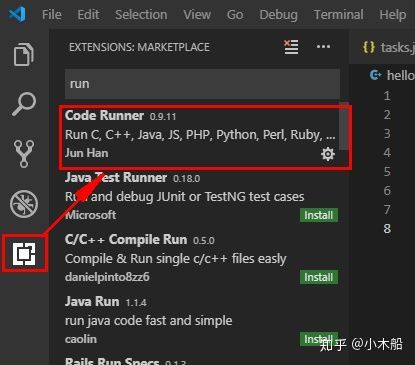This screenshot has height=365, width=415.
Task: Click the hello C++ file icon in breadcrumb
Action: (x=375, y=75)
